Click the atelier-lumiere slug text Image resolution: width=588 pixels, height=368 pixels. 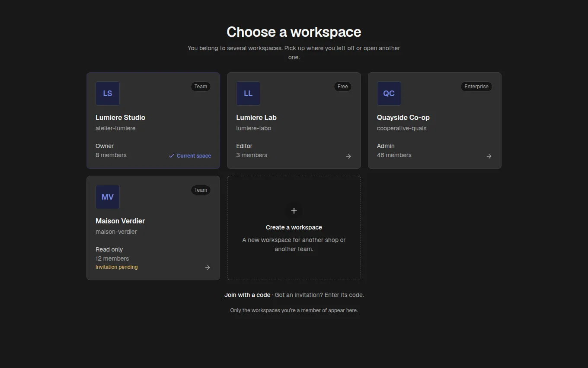115,128
